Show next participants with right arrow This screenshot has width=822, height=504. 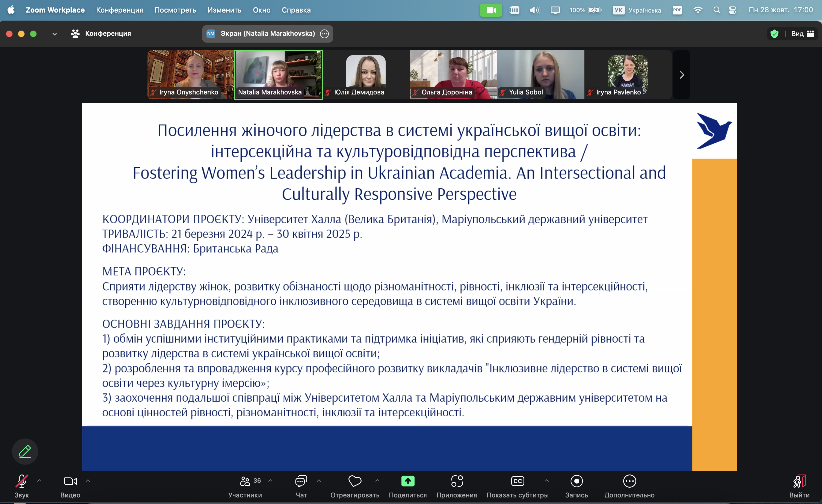click(x=682, y=75)
